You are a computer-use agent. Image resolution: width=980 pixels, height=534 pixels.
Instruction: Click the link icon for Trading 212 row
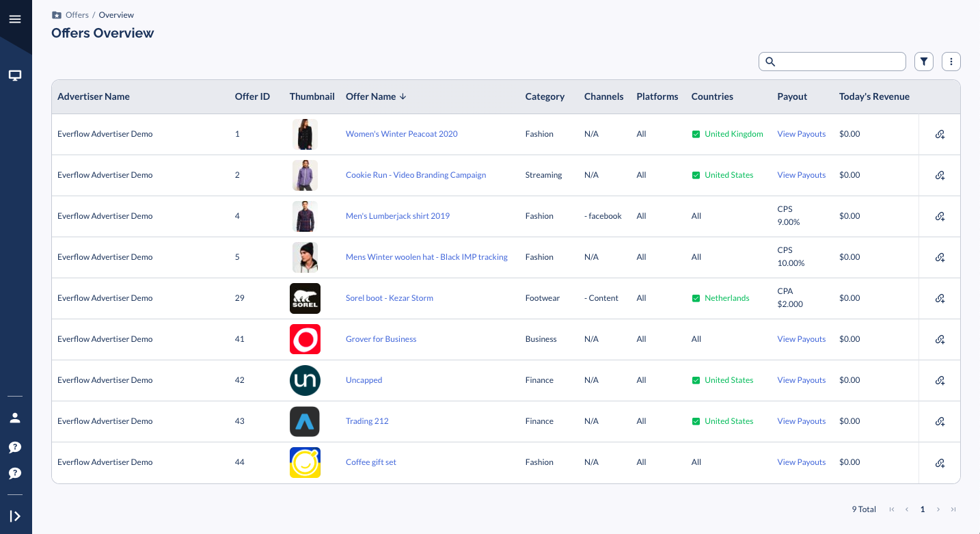pos(940,421)
